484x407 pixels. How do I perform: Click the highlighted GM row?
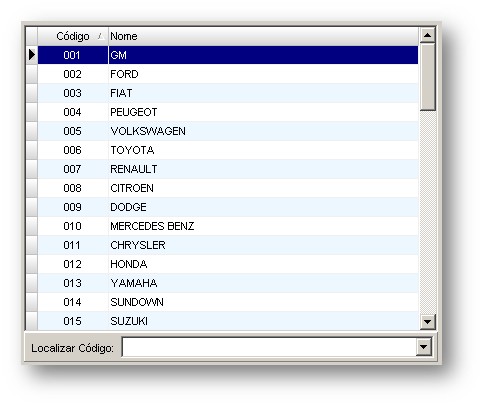click(x=228, y=55)
